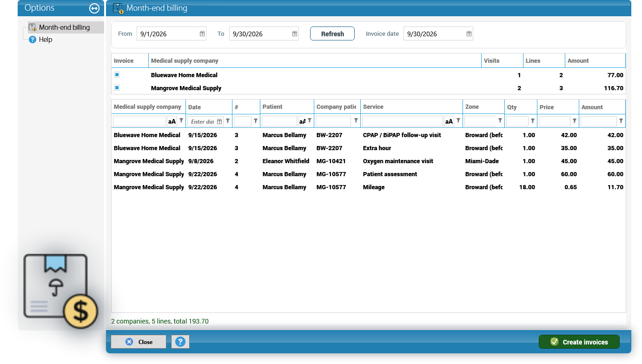Click the Service filter text box
642x364 pixels.
click(x=403, y=121)
